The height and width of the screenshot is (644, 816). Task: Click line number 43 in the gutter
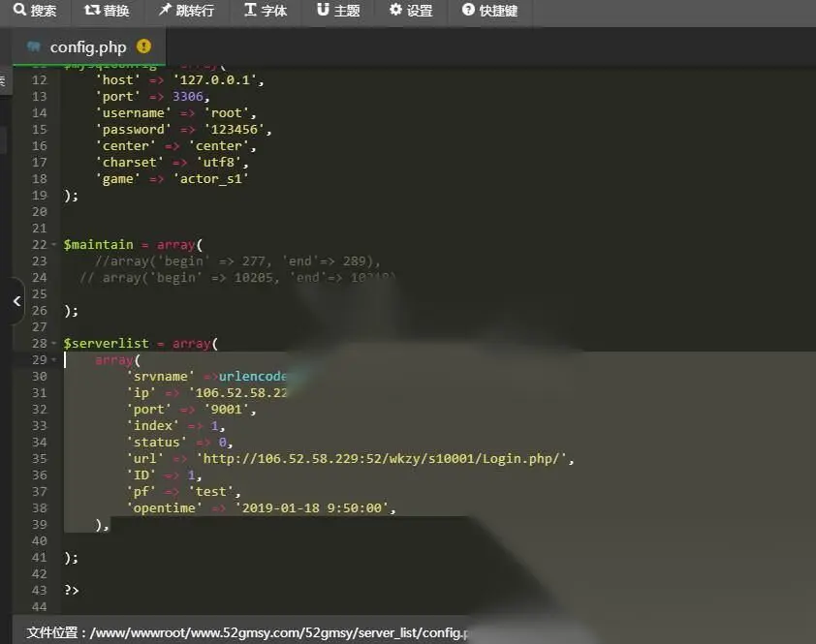[x=39, y=591]
